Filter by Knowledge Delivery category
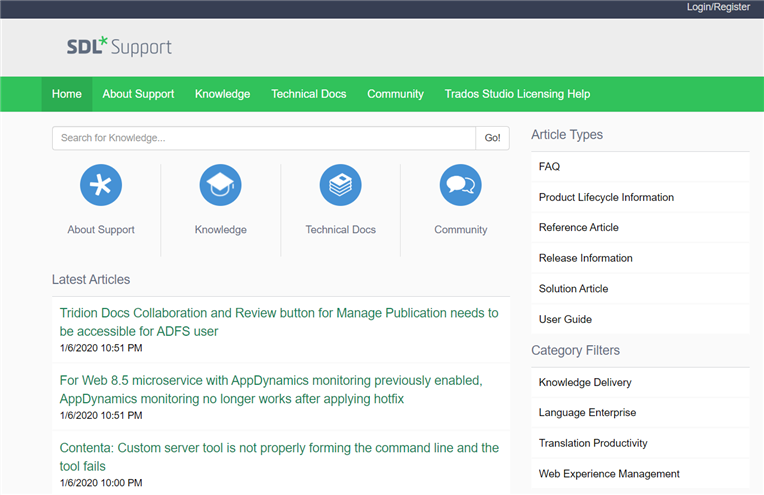The image size is (764, 495). pos(640,382)
